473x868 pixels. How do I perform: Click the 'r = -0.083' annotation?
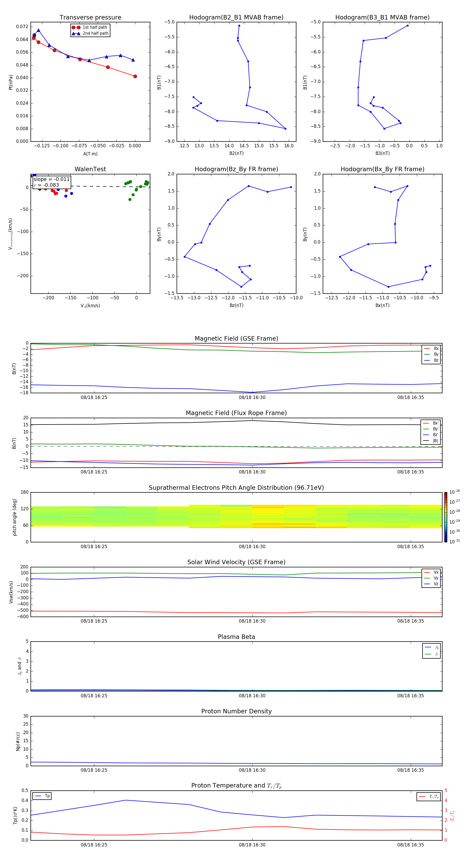pos(47,185)
